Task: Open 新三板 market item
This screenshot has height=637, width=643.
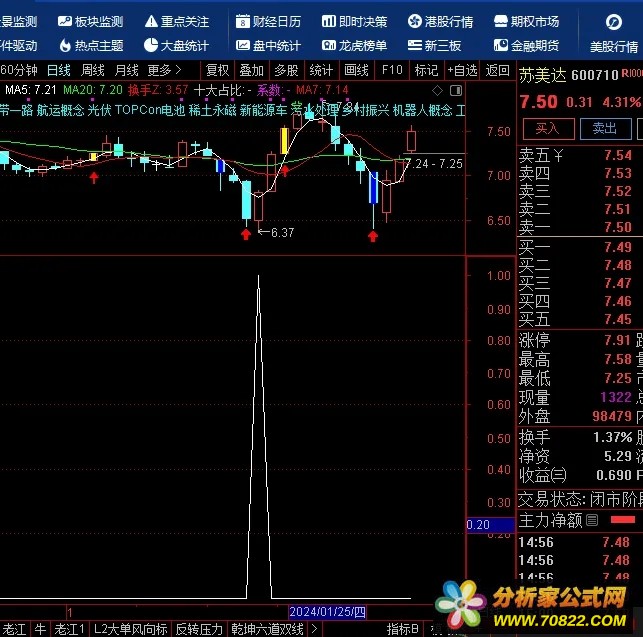Action: [435, 45]
